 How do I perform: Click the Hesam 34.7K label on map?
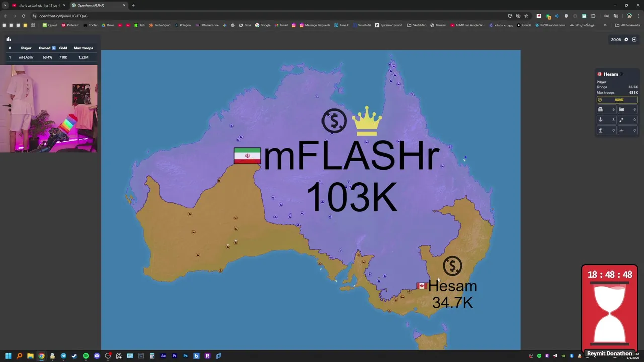452,294
